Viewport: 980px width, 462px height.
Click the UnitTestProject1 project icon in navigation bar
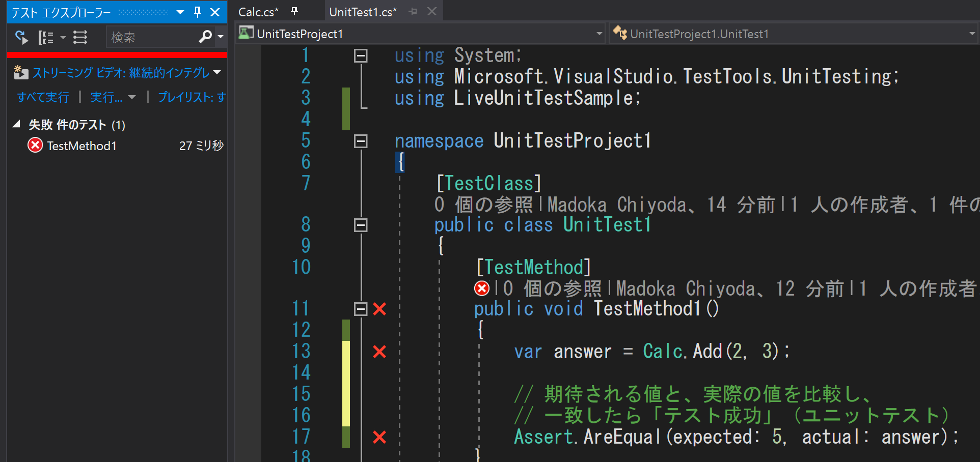pos(247,33)
